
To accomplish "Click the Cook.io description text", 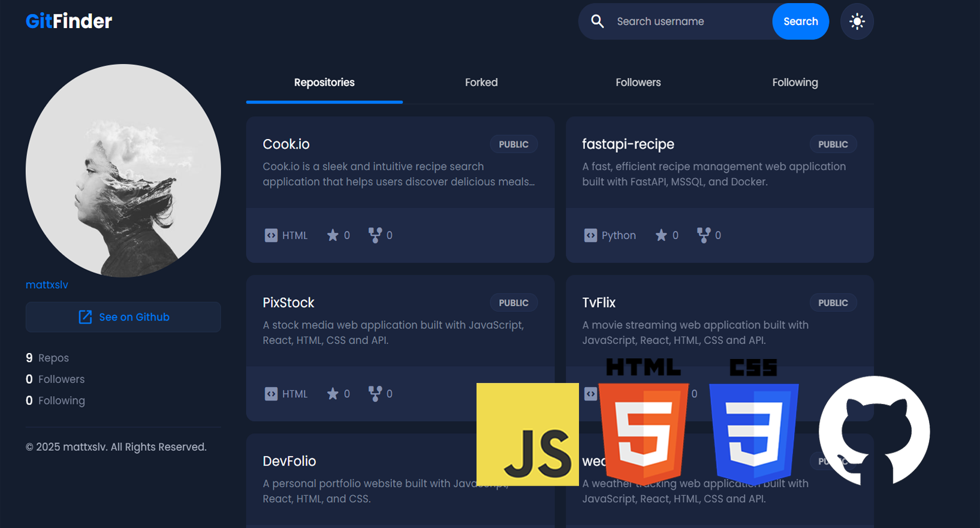I will [x=399, y=174].
